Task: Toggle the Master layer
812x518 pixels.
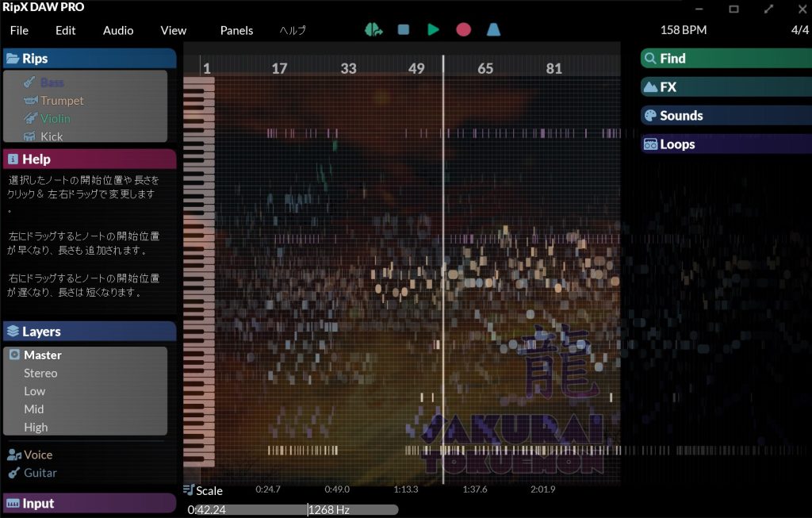Action: click(x=42, y=355)
